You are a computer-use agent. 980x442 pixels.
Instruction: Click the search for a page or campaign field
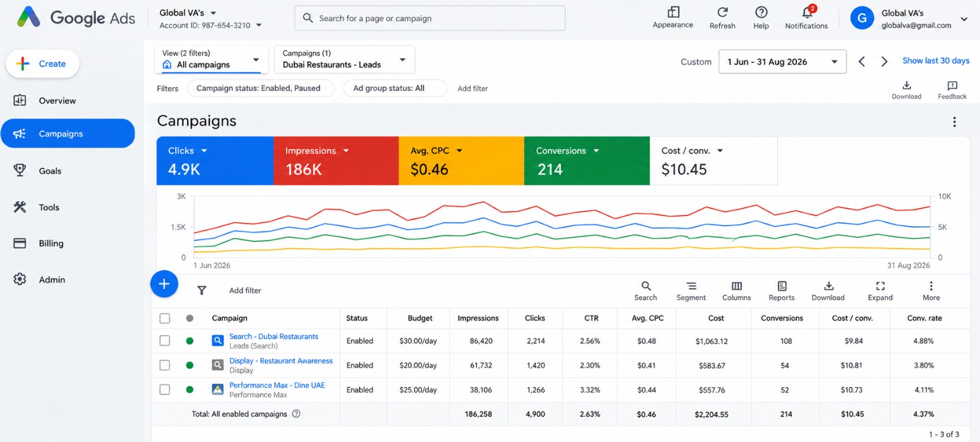pyautogui.click(x=430, y=18)
